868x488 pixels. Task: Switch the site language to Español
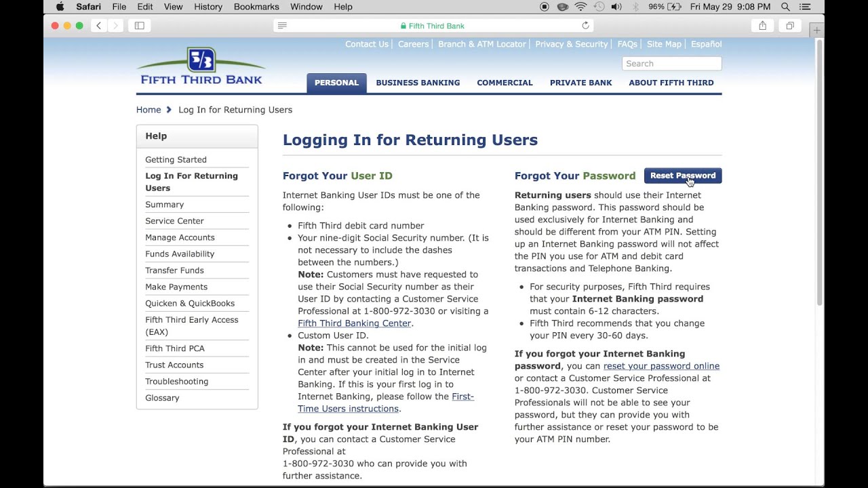click(707, 44)
